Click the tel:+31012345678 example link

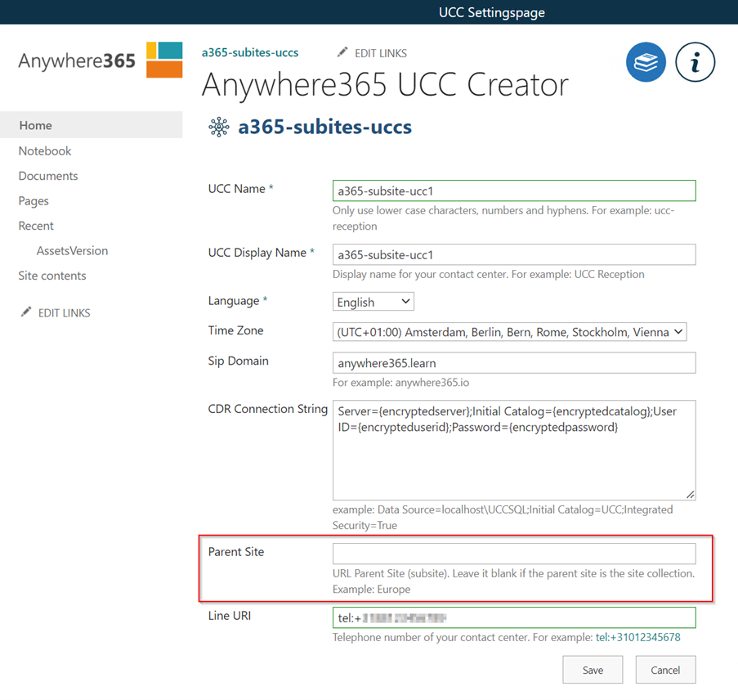pos(637,637)
